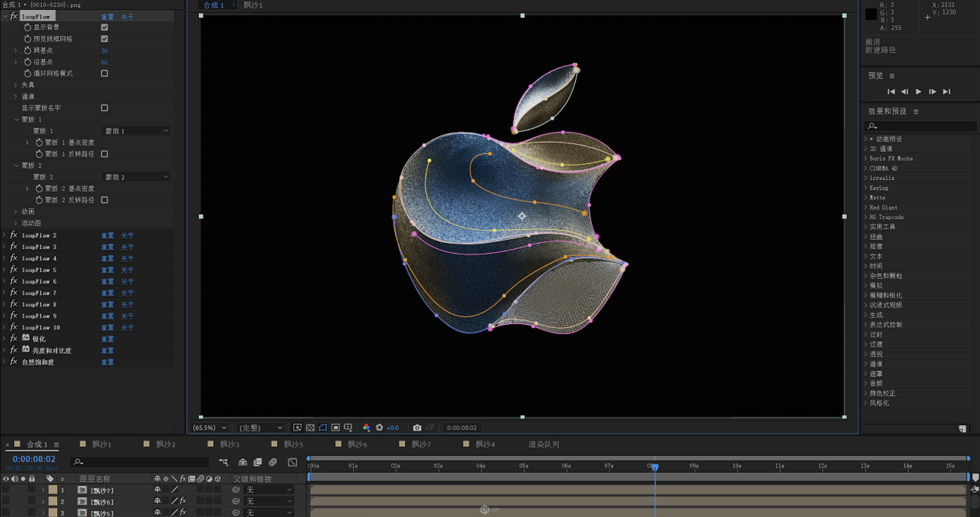Click new bin icon at Effects panel bottom
This screenshot has width=980, height=517.
962,429
